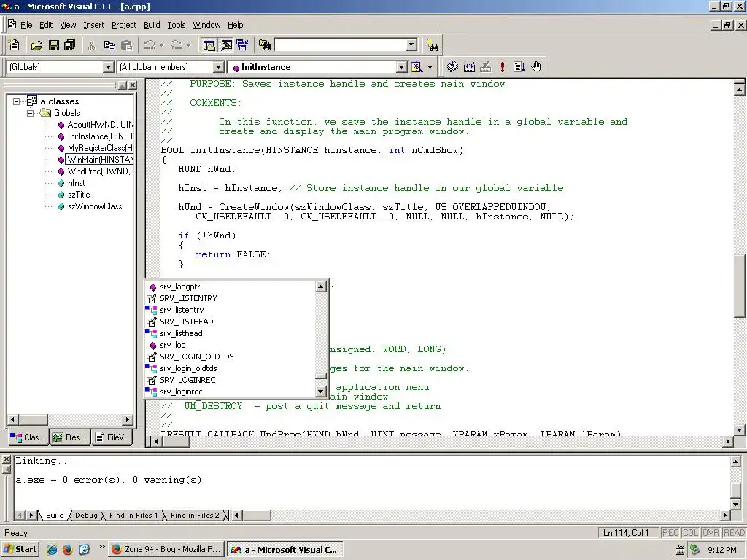The height and width of the screenshot is (560, 747).
Task: Create a new text file
Action: coord(14,45)
